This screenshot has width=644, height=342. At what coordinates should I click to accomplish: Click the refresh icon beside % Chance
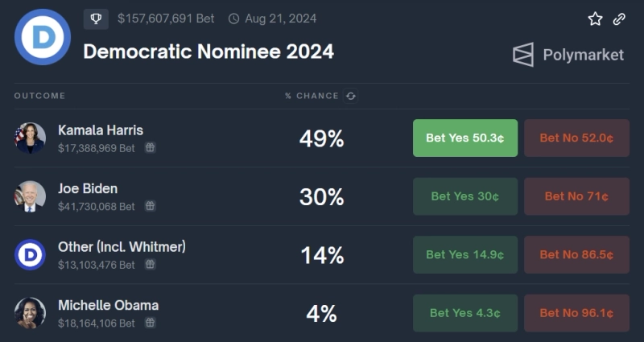click(351, 96)
